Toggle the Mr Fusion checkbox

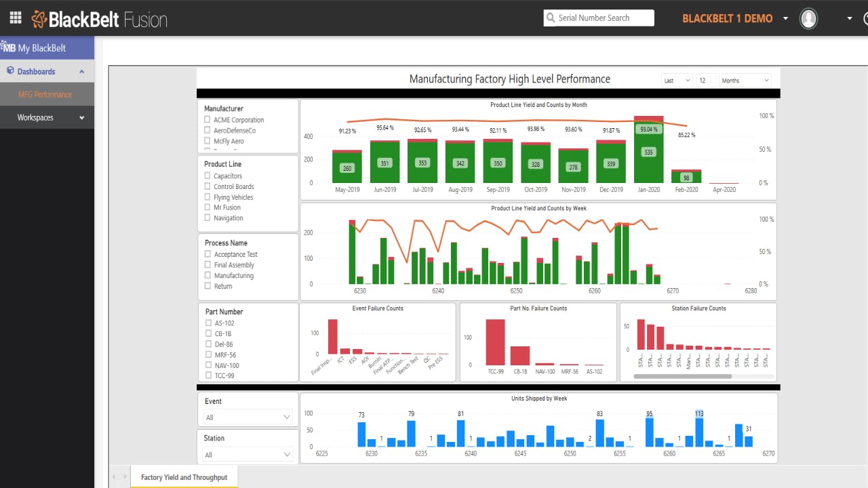[x=208, y=207]
